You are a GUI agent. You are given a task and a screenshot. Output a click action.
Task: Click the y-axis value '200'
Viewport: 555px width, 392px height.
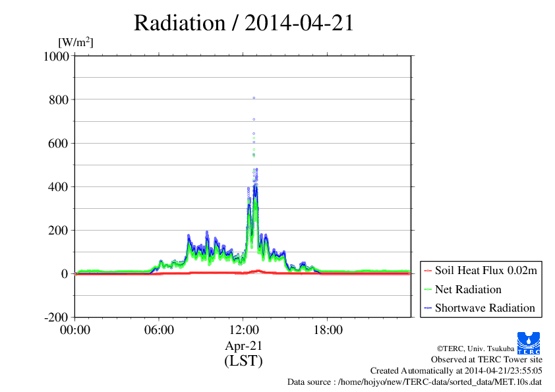pos(59,231)
